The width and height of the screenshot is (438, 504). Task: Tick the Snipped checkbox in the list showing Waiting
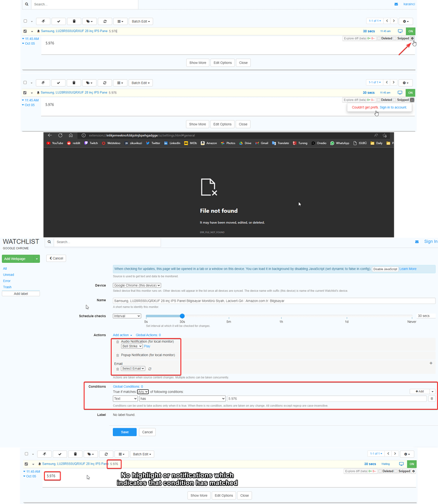(x=396, y=471)
